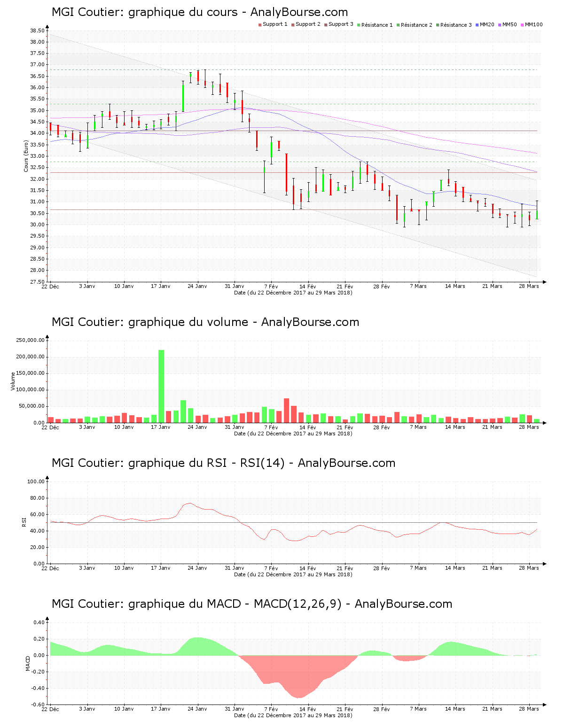The image size is (564, 728).
Task: Click the 100.00 value on the RSI axis
Action: [36, 481]
